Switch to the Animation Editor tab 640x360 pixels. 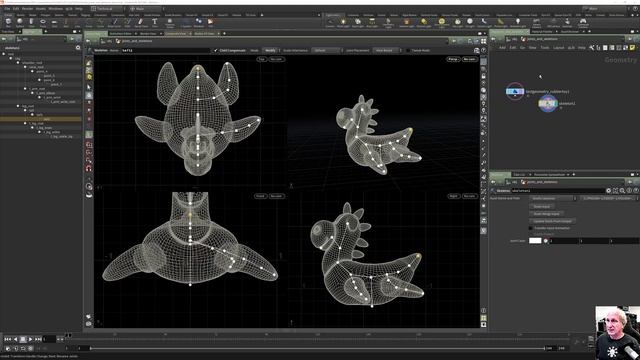[x=121, y=33]
